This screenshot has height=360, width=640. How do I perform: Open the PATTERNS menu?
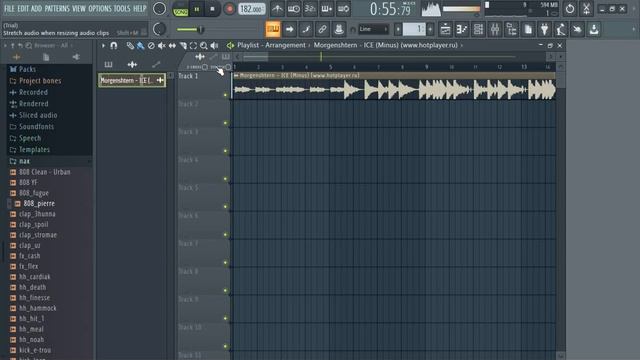coord(57,9)
